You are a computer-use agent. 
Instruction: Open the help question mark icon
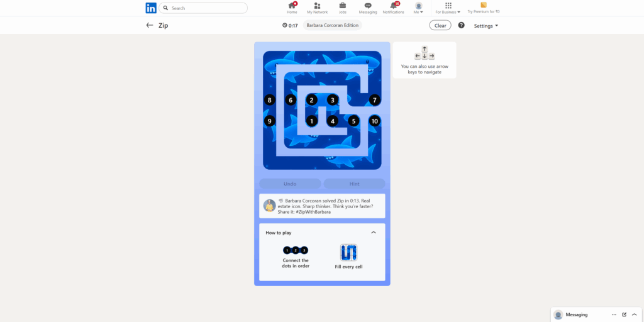461,25
